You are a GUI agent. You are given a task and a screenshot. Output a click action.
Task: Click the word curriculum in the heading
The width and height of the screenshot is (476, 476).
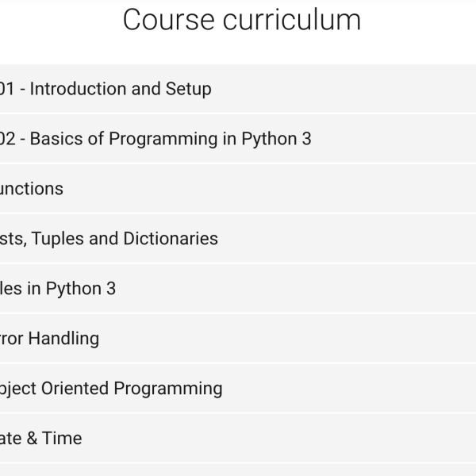click(x=292, y=20)
